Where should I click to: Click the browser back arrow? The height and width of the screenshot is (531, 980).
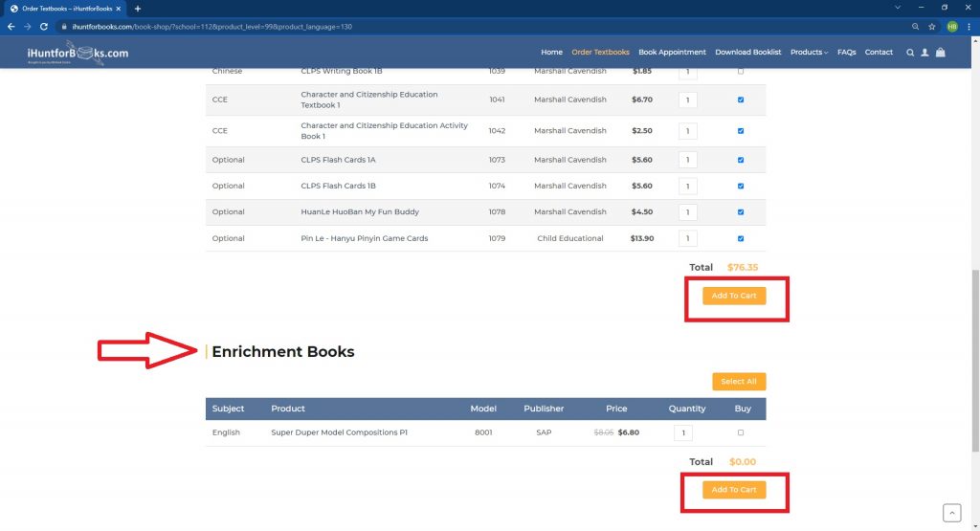tap(11, 27)
